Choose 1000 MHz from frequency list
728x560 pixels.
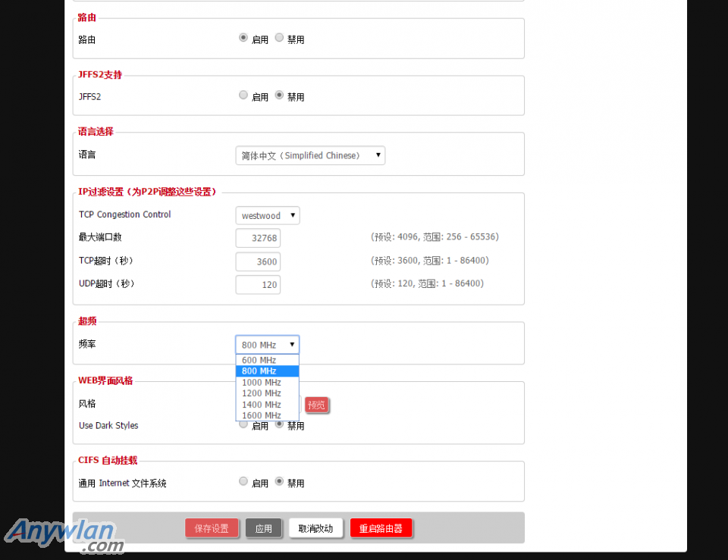coord(268,383)
